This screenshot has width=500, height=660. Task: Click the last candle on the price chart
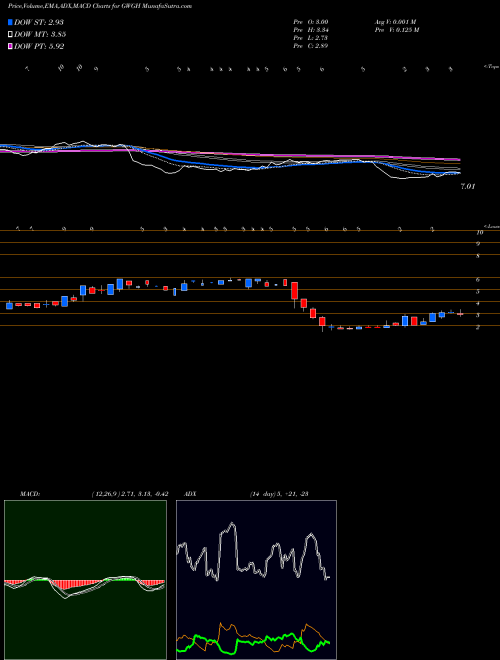click(460, 314)
